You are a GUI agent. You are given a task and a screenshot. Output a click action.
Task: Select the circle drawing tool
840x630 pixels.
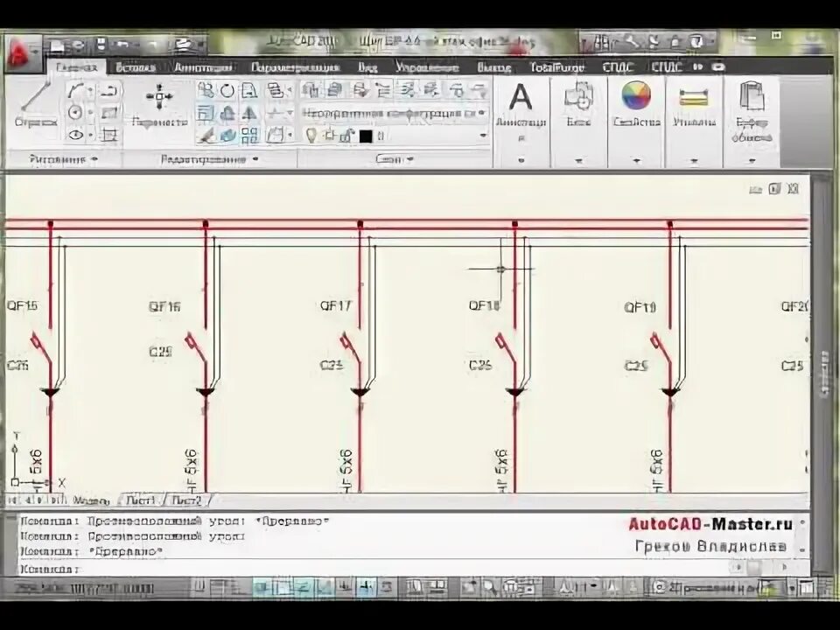coord(75,113)
